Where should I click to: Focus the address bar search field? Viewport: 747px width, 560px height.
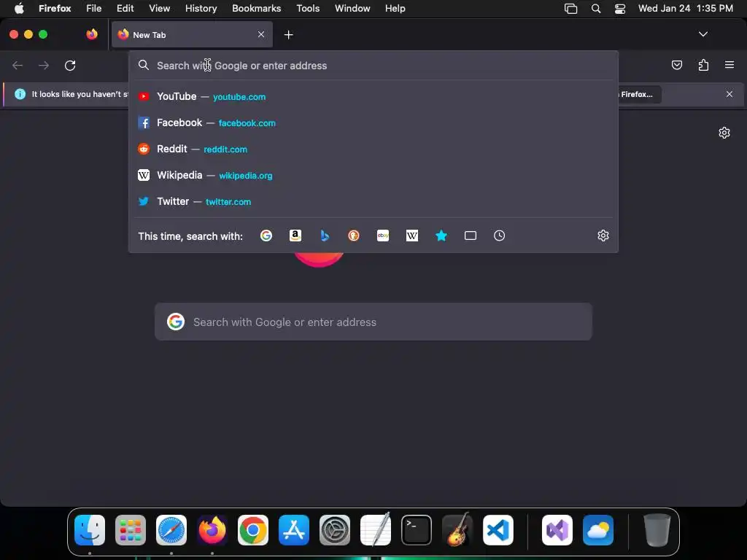[x=373, y=65]
